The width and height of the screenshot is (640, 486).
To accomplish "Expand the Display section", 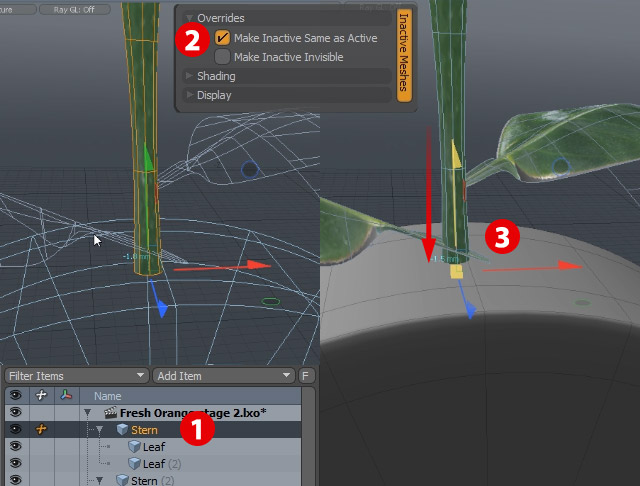I will pyautogui.click(x=189, y=95).
